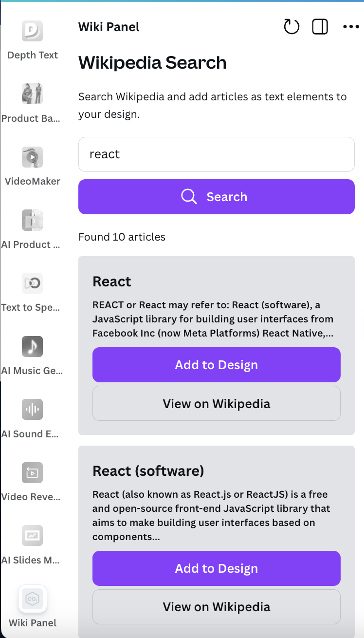Open the Video Reve... app icon
The image size is (364, 638).
click(x=33, y=472)
